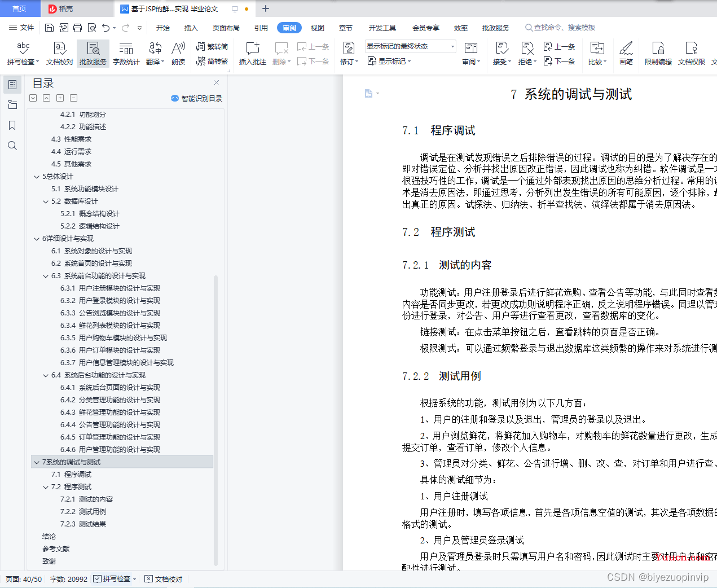Switch to the 视图 ribbon tab

(x=318, y=28)
